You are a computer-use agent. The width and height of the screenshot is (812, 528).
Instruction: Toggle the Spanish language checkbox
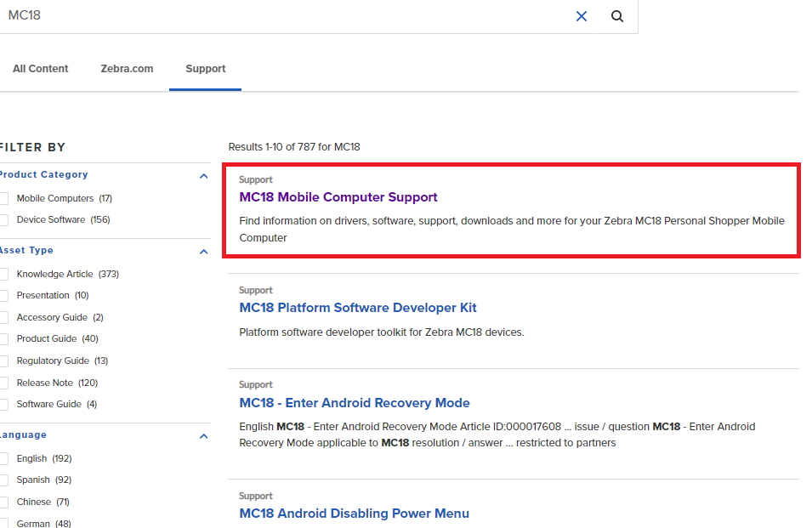(4, 480)
